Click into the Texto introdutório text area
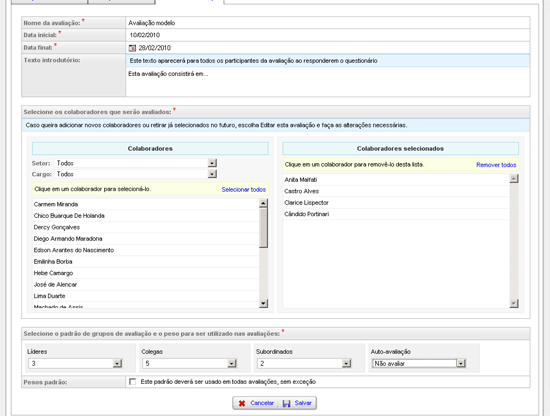550x416 pixels. pos(328,81)
